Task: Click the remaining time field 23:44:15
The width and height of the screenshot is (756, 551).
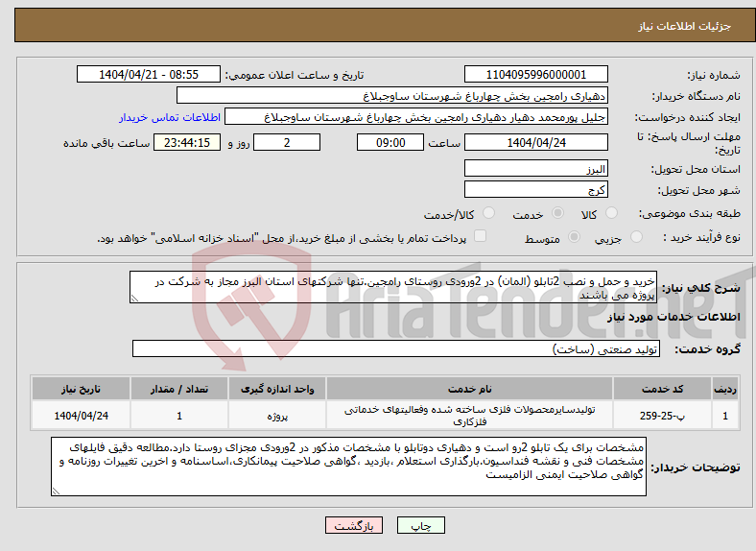Action: pos(187,142)
